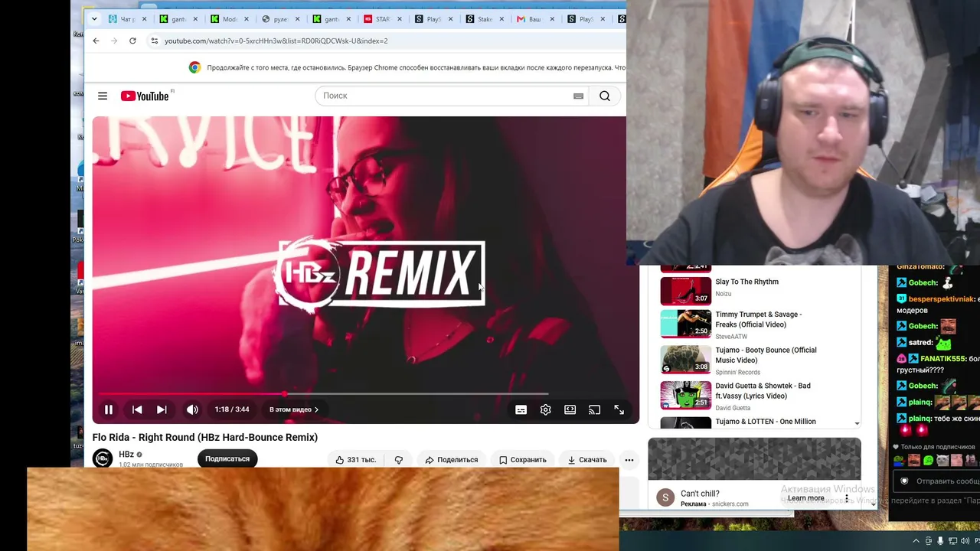This screenshot has height=551, width=980.
Task: Click the search magnifier button
Action: 605,96
